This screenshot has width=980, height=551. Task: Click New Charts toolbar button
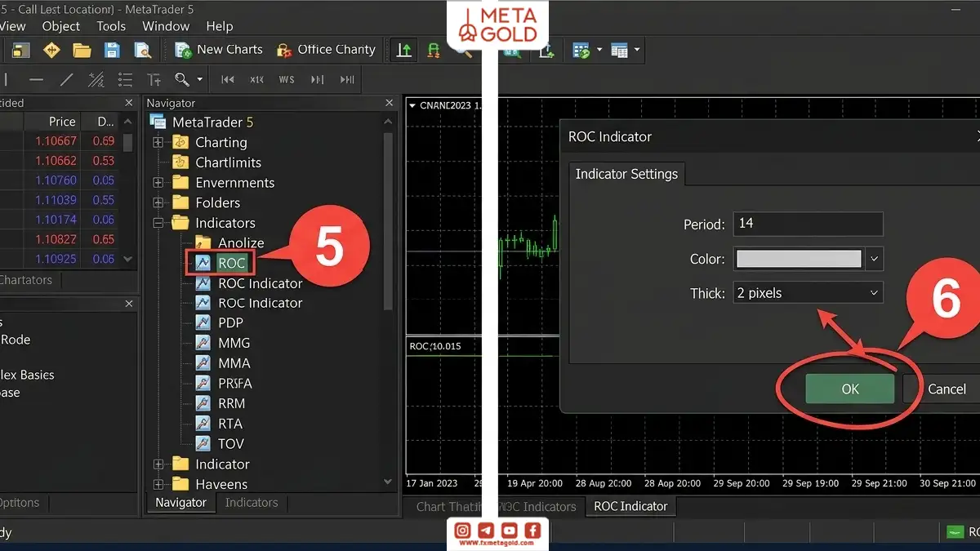pyautogui.click(x=219, y=50)
